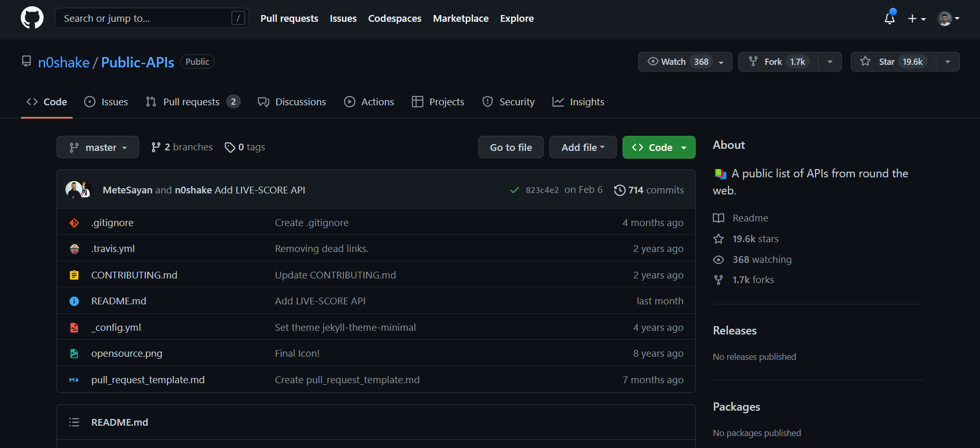Open Pull requests in top navigation
The image size is (980, 448).
point(289,18)
